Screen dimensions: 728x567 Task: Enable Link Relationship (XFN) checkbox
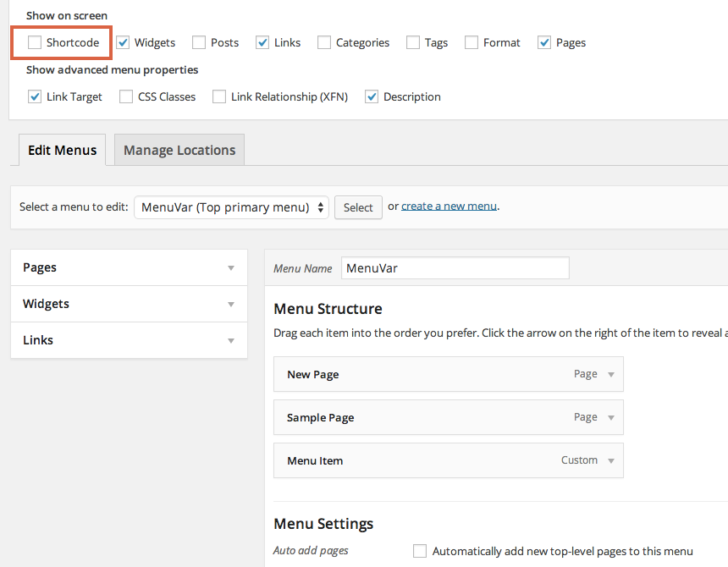(219, 96)
